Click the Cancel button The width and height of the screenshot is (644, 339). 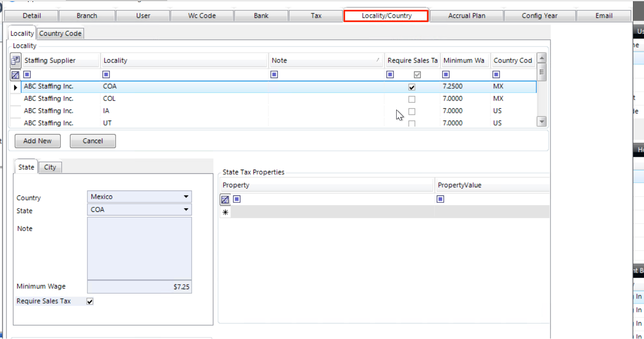point(93,141)
